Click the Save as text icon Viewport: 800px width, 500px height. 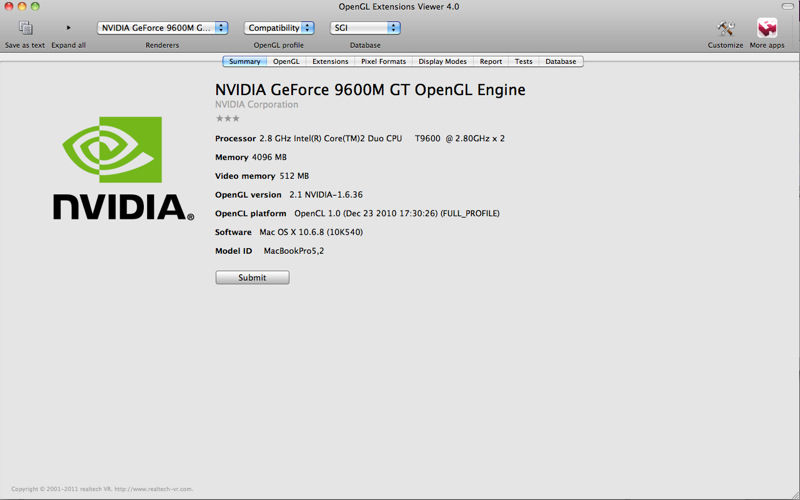(25, 28)
